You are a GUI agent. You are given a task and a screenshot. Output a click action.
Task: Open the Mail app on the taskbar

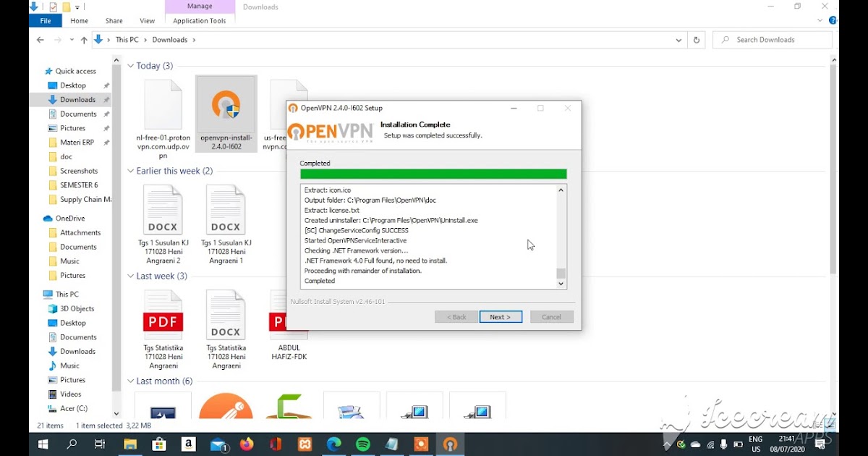(x=218, y=444)
